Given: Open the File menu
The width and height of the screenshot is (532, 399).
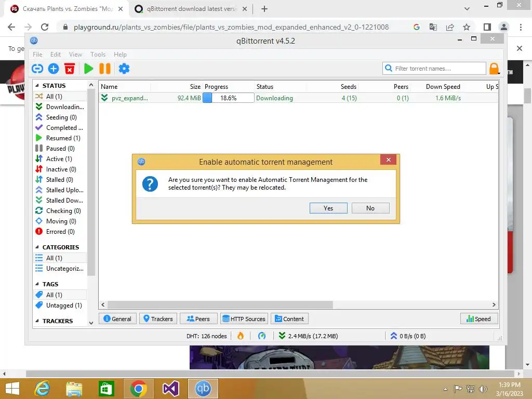Looking at the screenshot, I should tap(37, 54).
